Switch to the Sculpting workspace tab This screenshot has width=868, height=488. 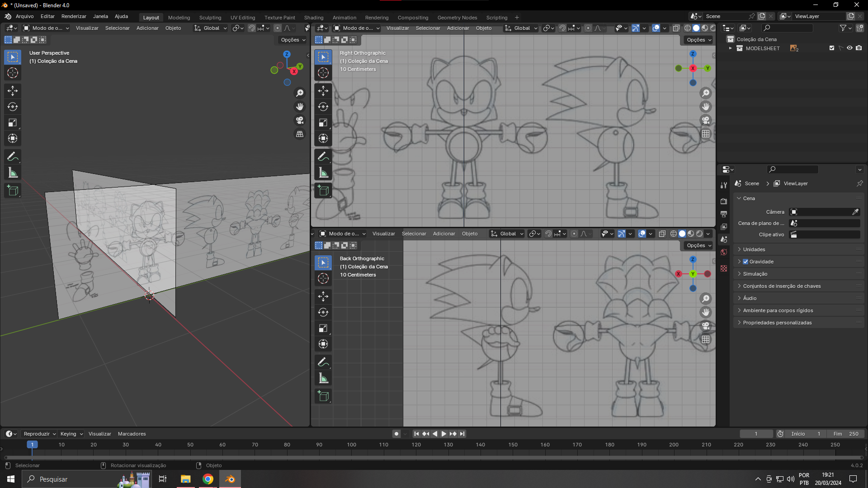(x=210, y=18)
